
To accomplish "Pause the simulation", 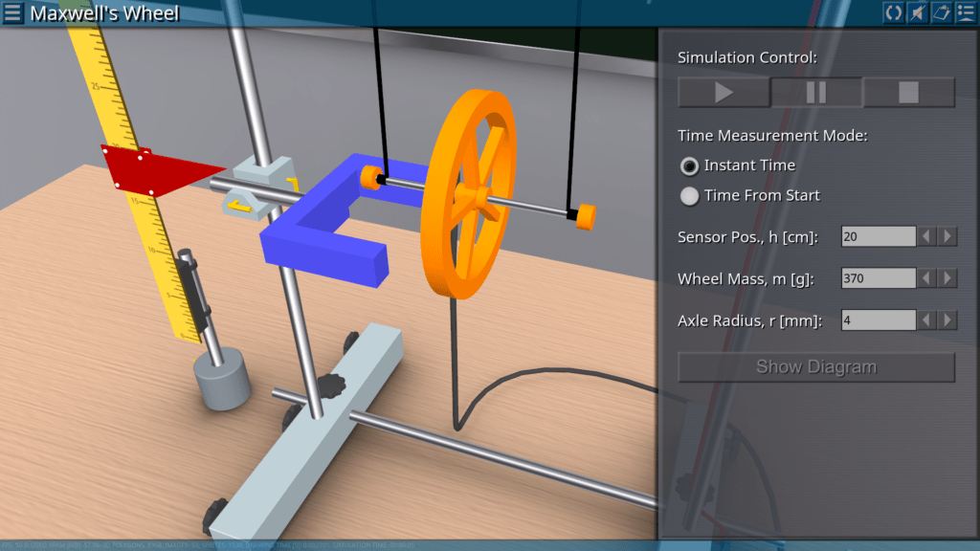I will (x=816, y=93).
